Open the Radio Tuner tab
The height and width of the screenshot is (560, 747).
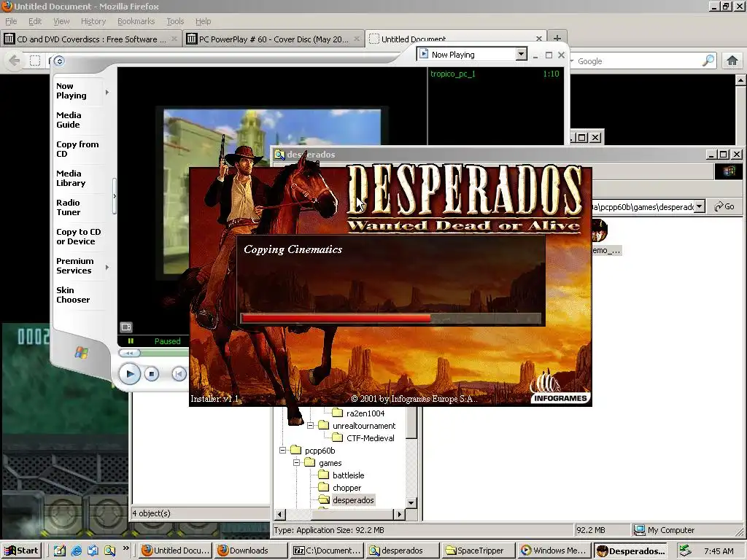tap(68, 207)
